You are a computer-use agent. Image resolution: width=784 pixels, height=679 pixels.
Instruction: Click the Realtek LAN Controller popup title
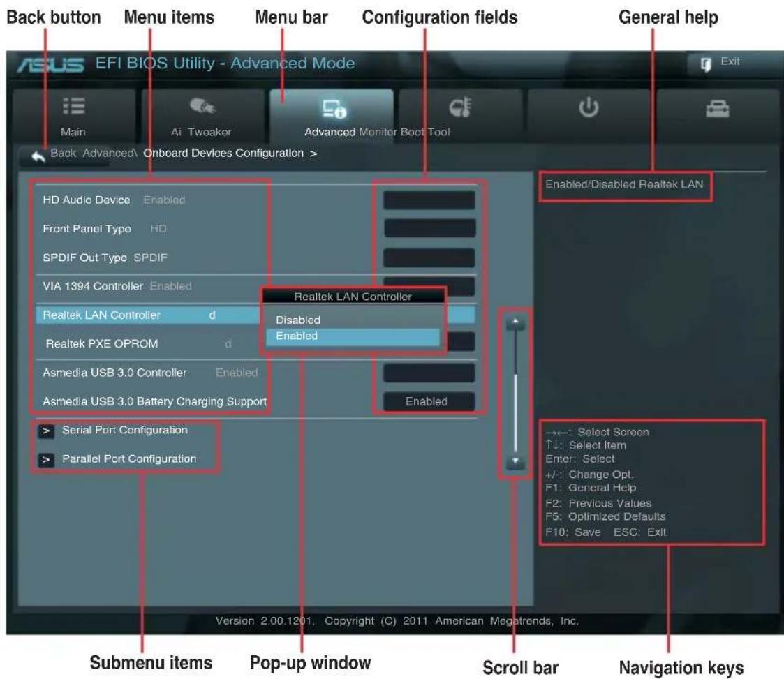click(353, 297)
